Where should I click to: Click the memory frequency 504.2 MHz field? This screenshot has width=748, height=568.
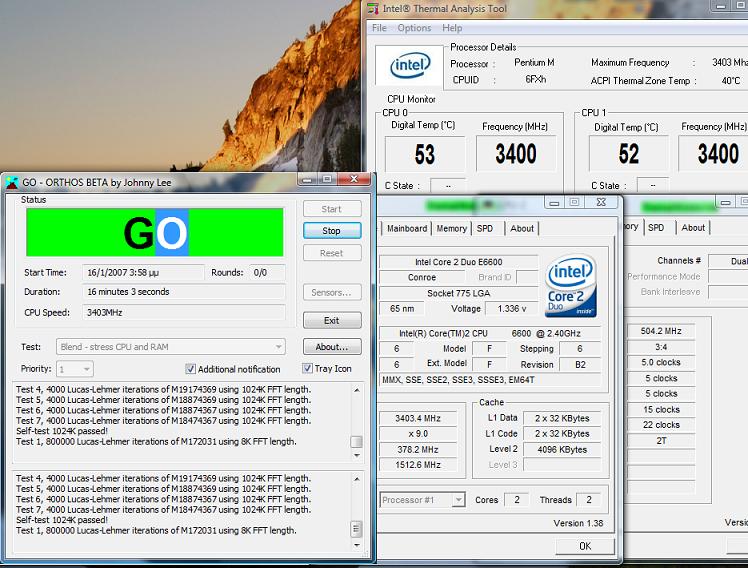click(x=661, y=331)
